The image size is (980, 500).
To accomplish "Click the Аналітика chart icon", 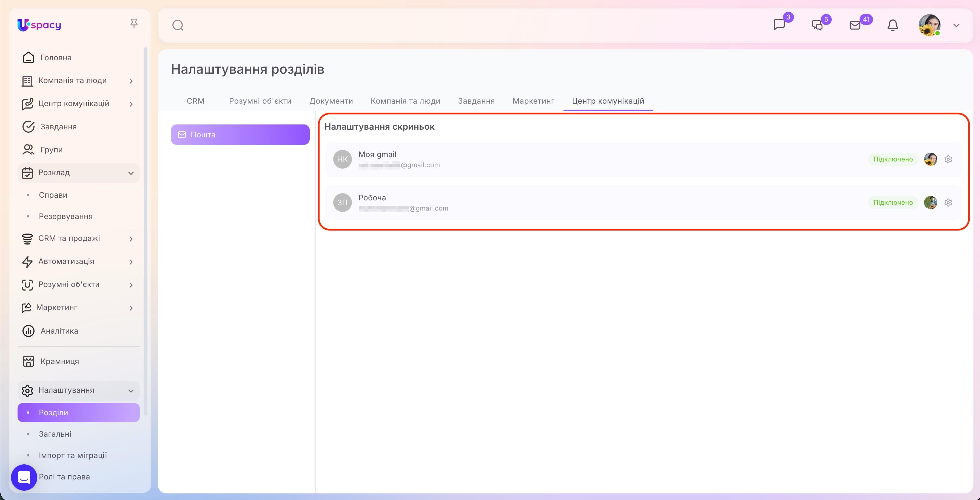I will pyautogui.click(x=29, y=331).
